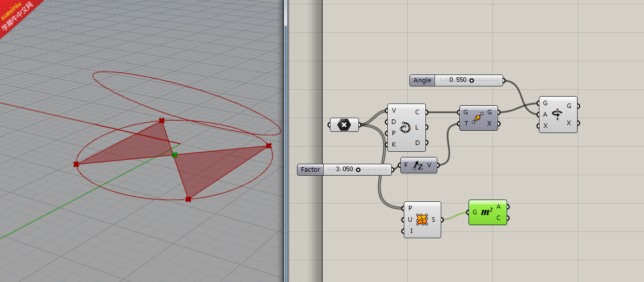This screenshot has width=644, height=282.
Task: Click the X output of Move component
Action: (x=489, y=123)
